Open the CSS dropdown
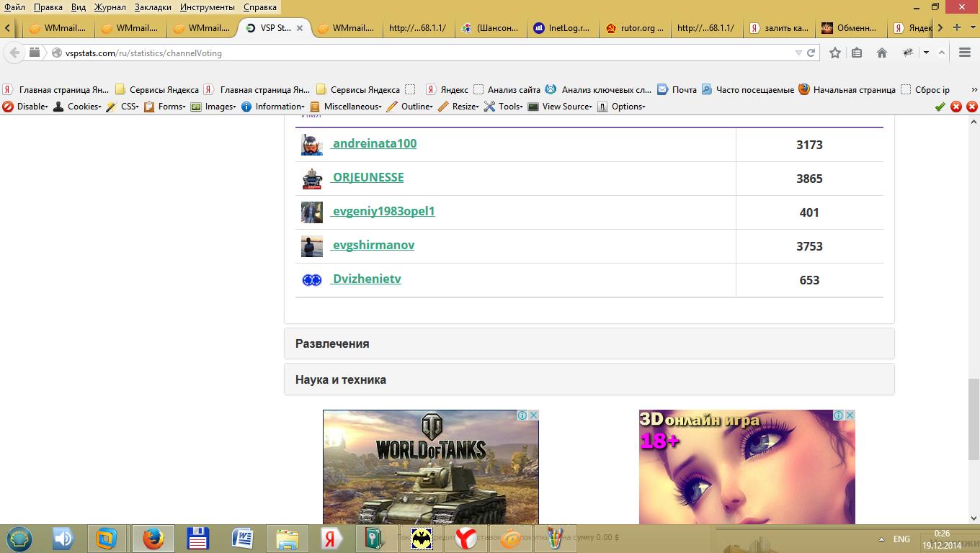The height and width of the screenshot is (553, 980). coord(122,107)
